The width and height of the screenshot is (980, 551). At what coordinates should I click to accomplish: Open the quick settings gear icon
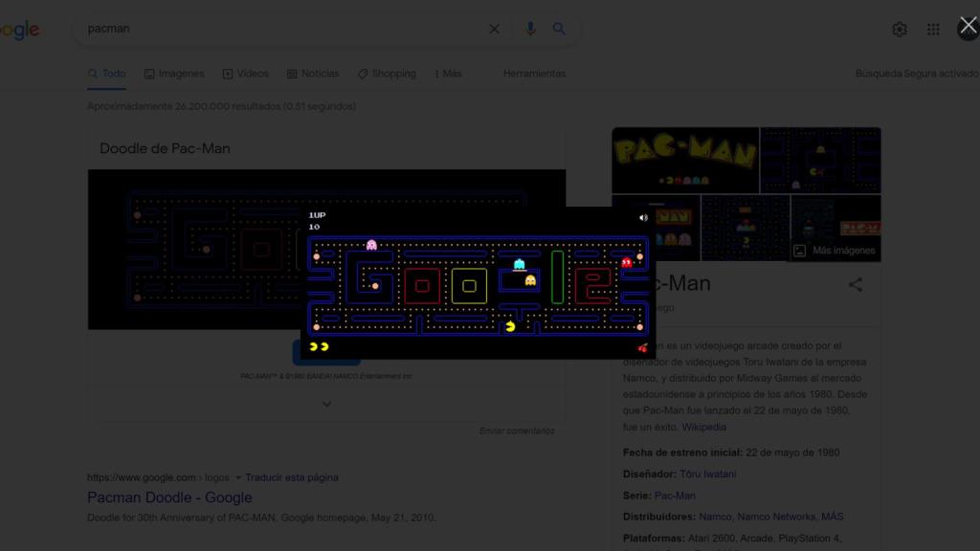point(900,29)
